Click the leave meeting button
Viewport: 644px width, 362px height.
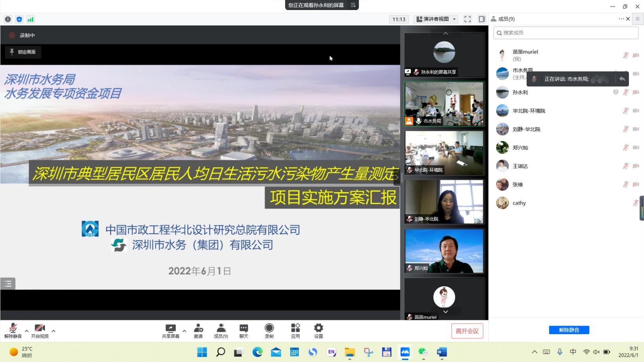click(x=467, y=331)
